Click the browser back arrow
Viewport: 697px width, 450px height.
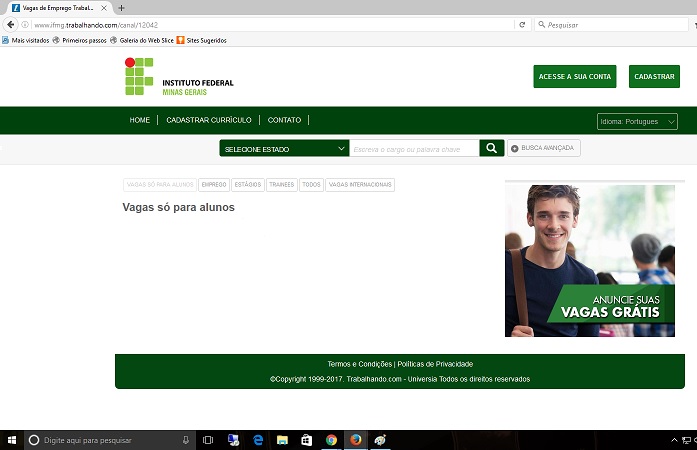[x=10, y=24]
